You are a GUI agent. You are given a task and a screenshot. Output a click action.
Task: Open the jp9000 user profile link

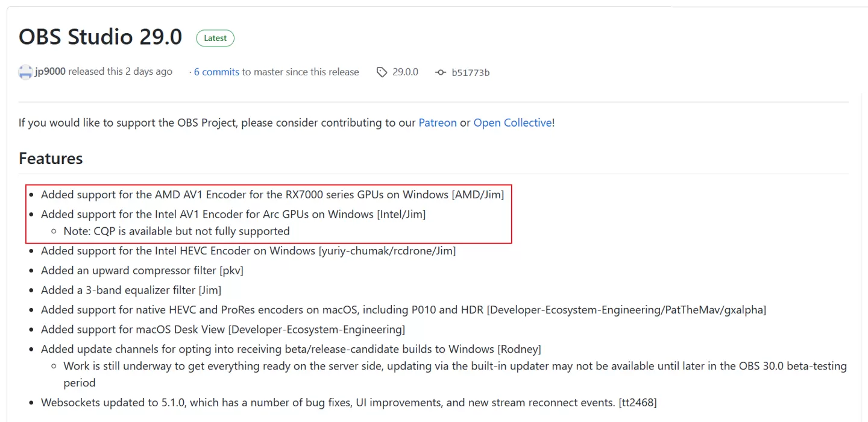coord(50,72)
